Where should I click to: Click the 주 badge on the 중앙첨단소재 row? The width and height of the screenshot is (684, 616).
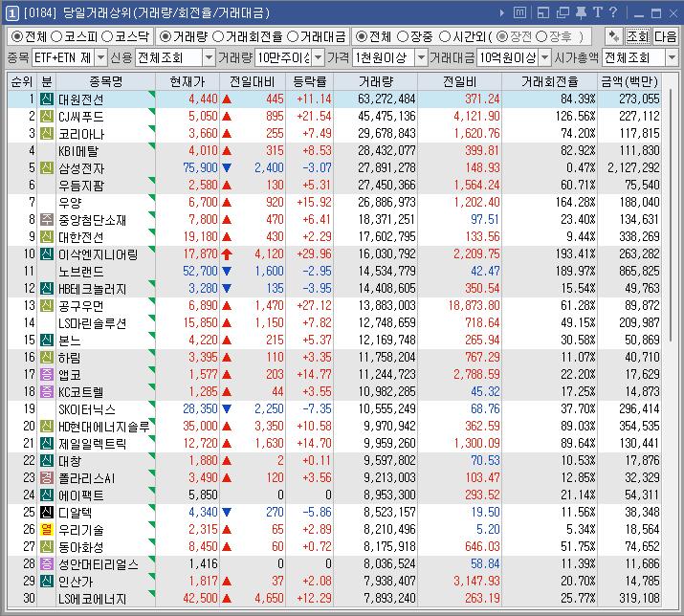(46, 219)
